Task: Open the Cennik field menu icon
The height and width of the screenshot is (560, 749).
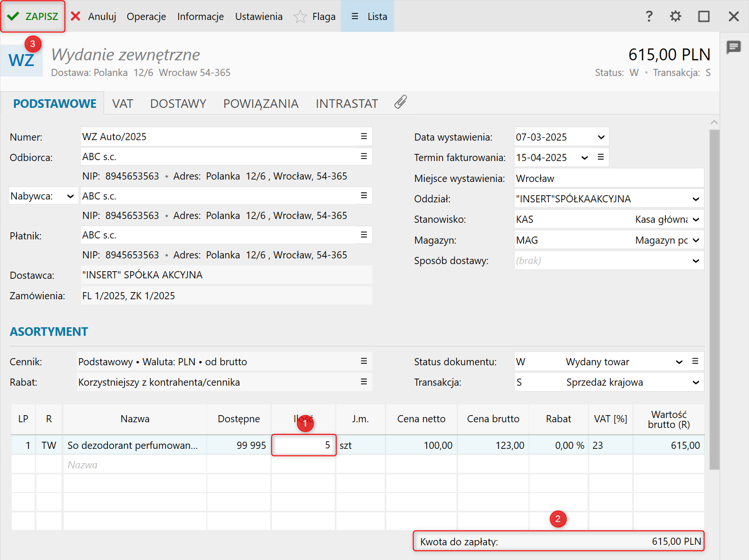Action: [364, 361]
